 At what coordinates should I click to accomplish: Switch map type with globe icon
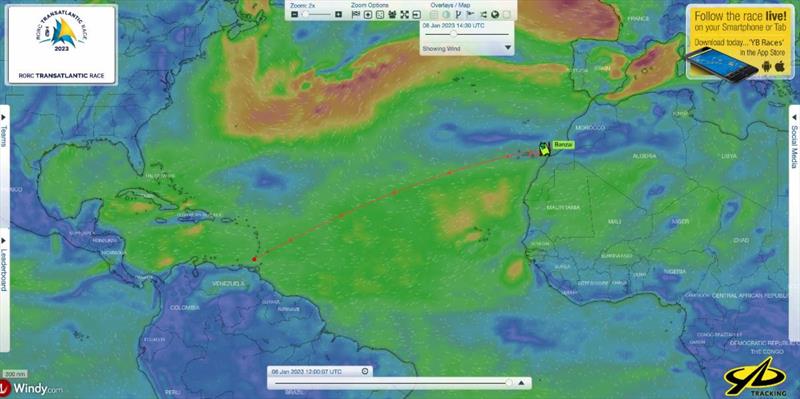point(495,15)
